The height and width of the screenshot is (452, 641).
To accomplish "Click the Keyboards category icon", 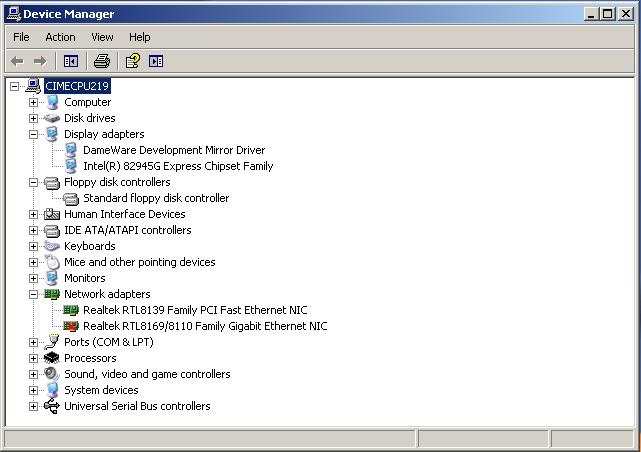I will click(x=52, y=246).
